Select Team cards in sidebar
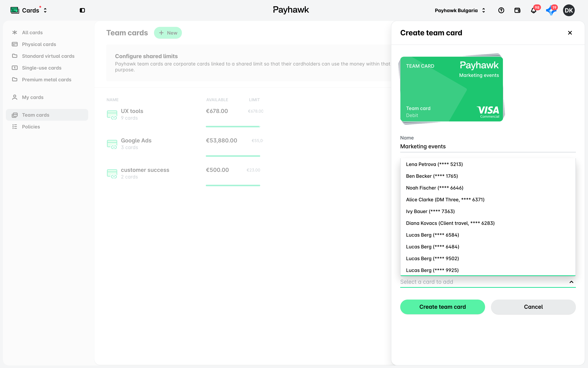This screenshot has width=588, height=368. tap(47, 115)
